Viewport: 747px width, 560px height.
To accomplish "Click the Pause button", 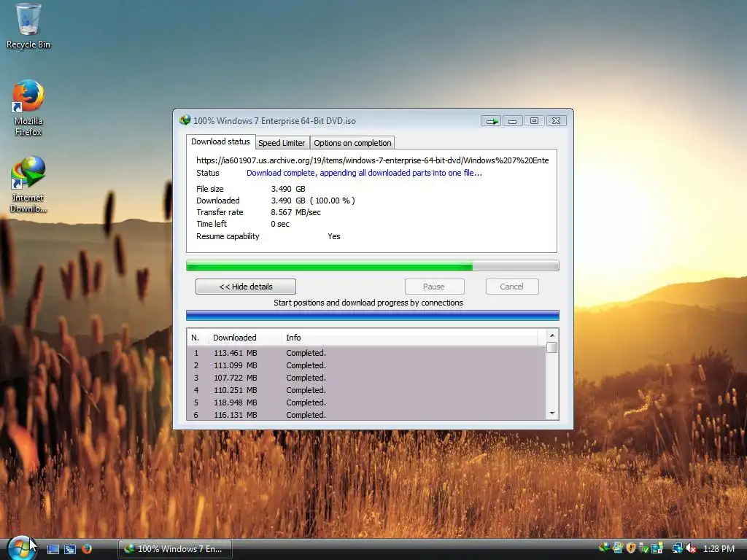I will [x=434, y=287].
